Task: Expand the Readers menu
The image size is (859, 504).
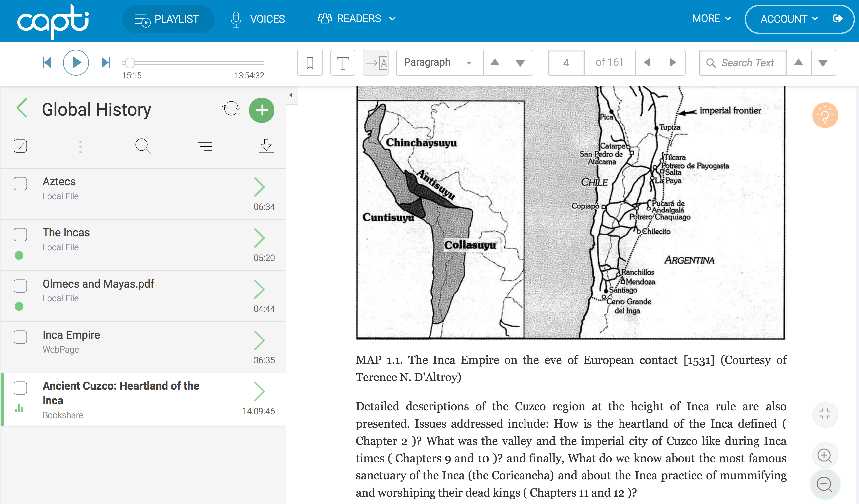Action: (356, 18)
